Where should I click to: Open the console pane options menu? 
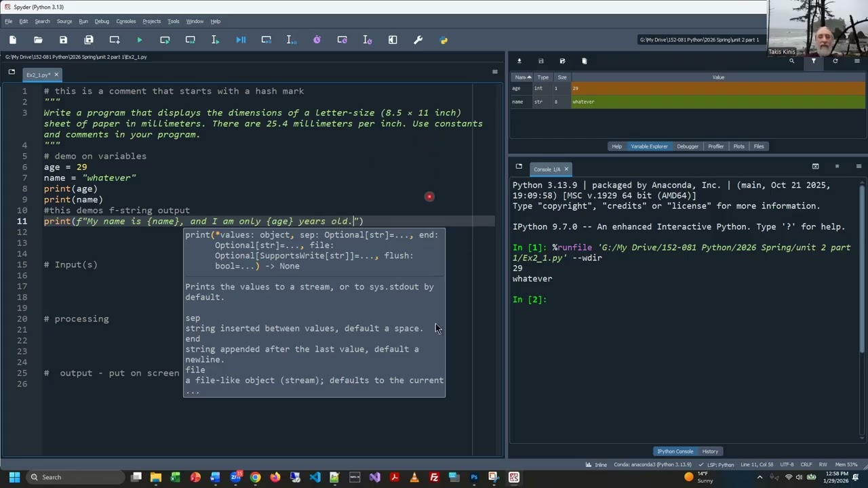pos(859,166)
